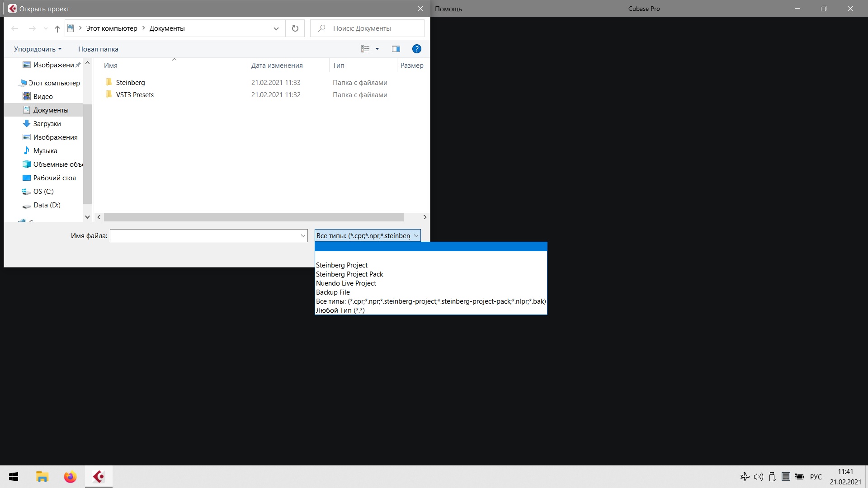Expand the address path history dropdown
The height and width of the screenshot is (488, 868).
click(276, 28)
